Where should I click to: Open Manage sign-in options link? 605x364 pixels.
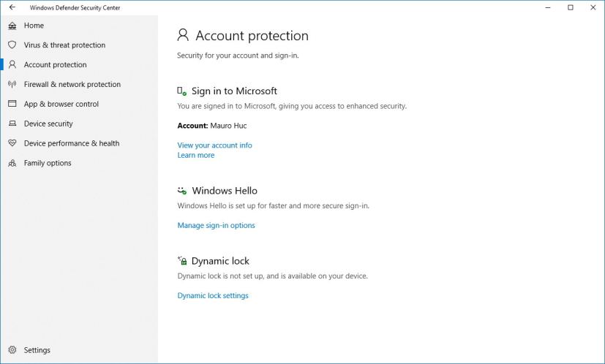(216, 225)
